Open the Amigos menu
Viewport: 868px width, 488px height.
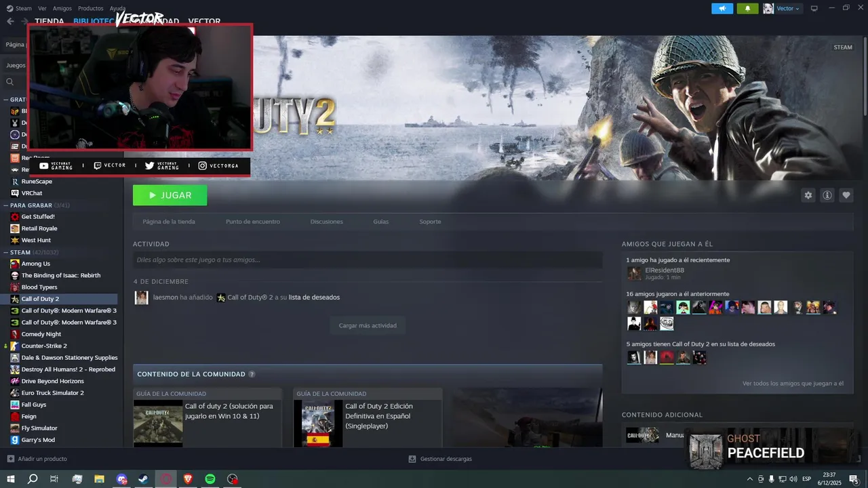(62, 8)
